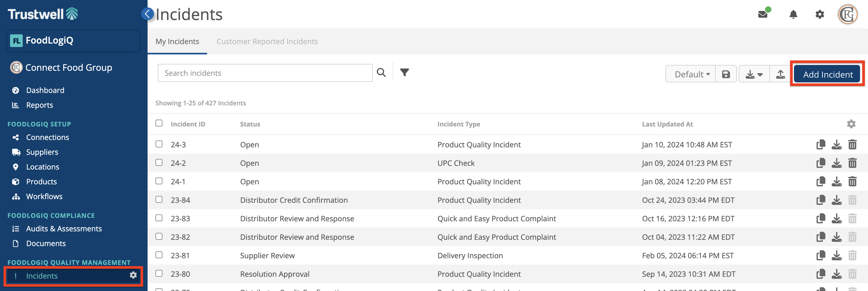Click Add Incident button

click(x=828, y=74)
